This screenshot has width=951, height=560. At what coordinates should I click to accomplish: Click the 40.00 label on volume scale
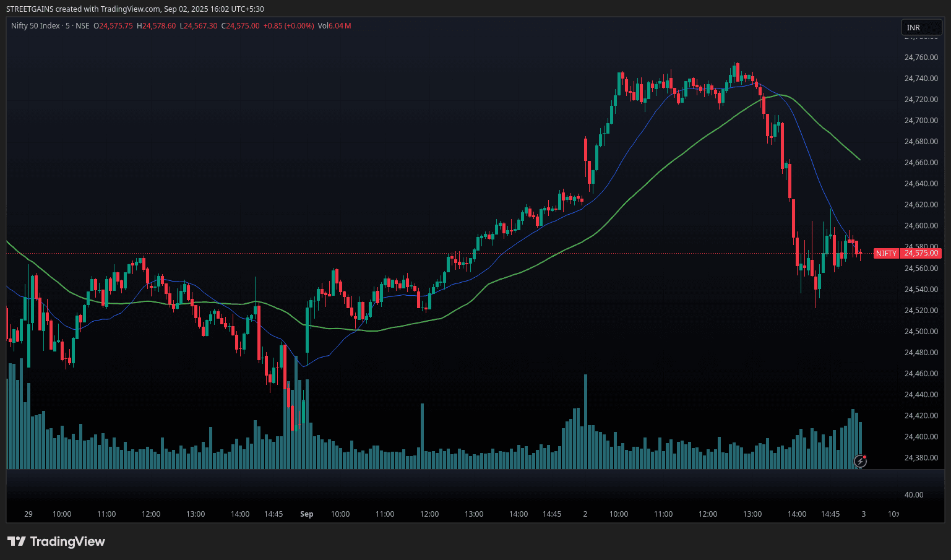[914, 495]
